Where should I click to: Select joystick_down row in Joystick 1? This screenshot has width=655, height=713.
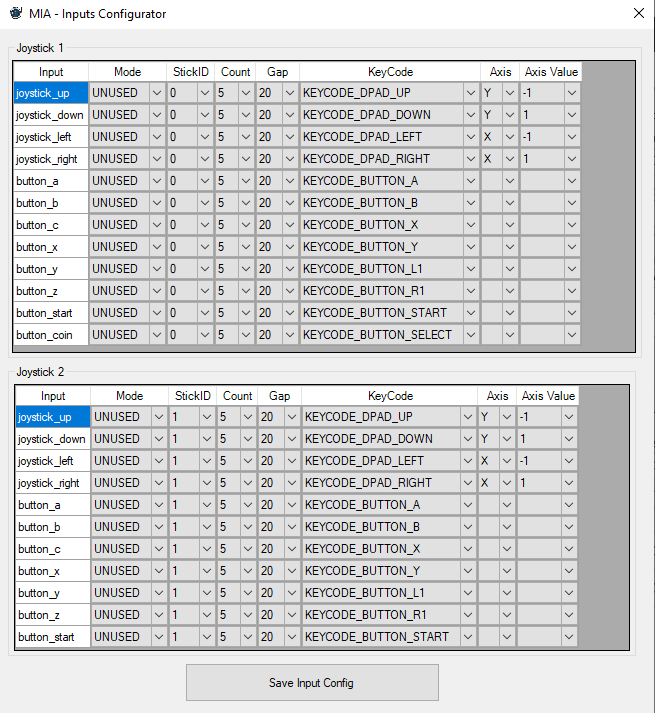point(51,115)
